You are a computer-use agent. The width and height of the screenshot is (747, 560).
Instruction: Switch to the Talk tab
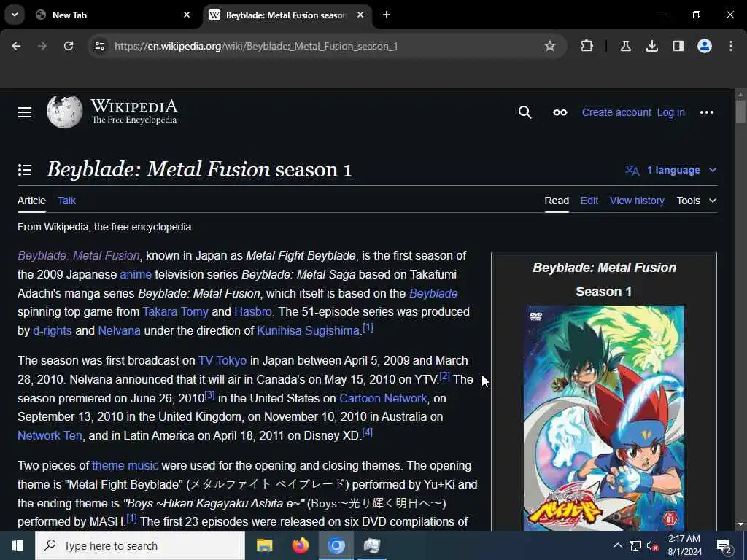click(x=66, y=201)
